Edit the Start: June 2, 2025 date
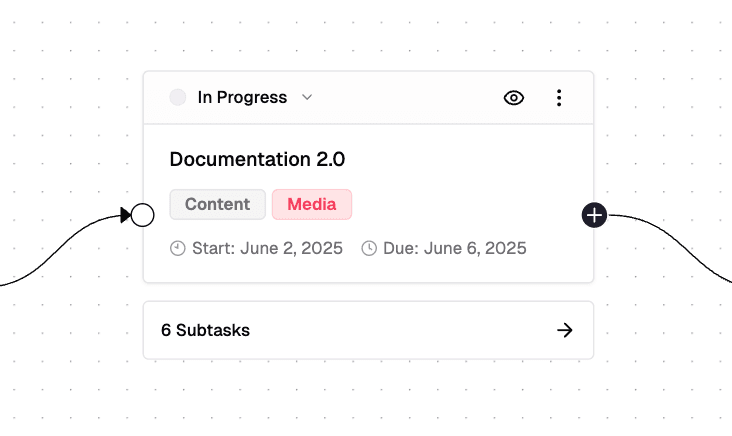The width and height of the screenshot is (732, 436). point(266,248)
